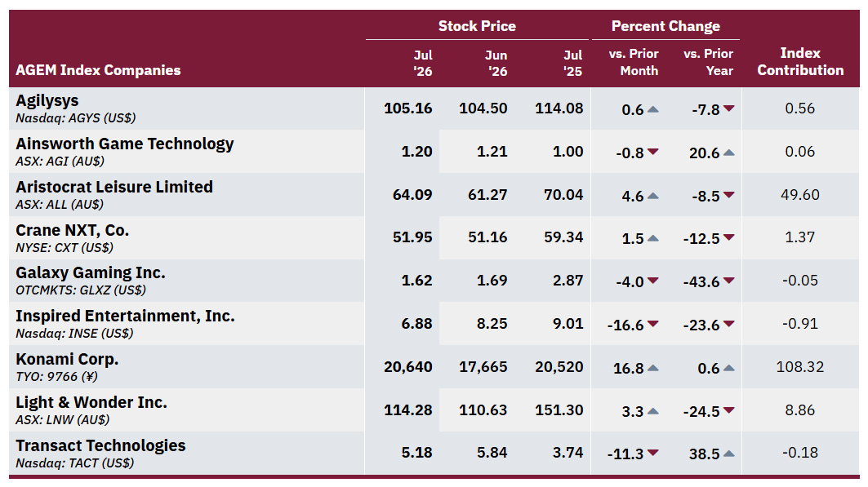Image resolution: width=868 pixels, height=487 pixels.
Task: Click the down arrow next to Galaxy Gaming -43.6
Action: coord(728,281)
